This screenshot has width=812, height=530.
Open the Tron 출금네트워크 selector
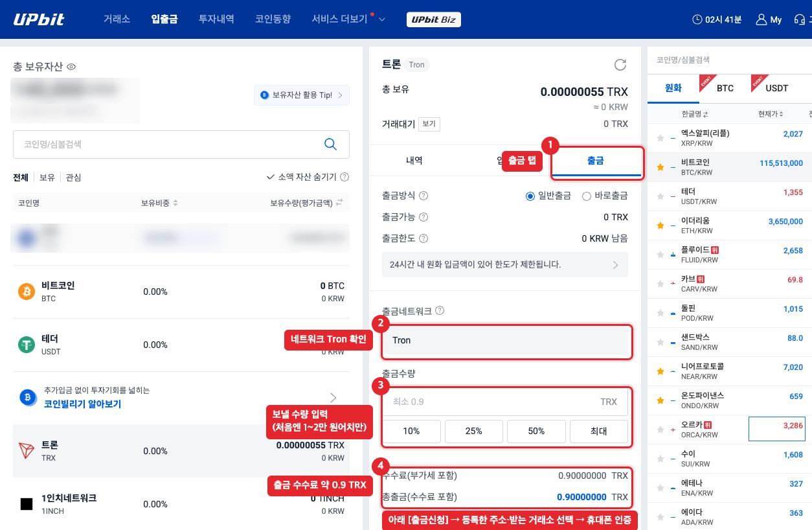(506, 341)
